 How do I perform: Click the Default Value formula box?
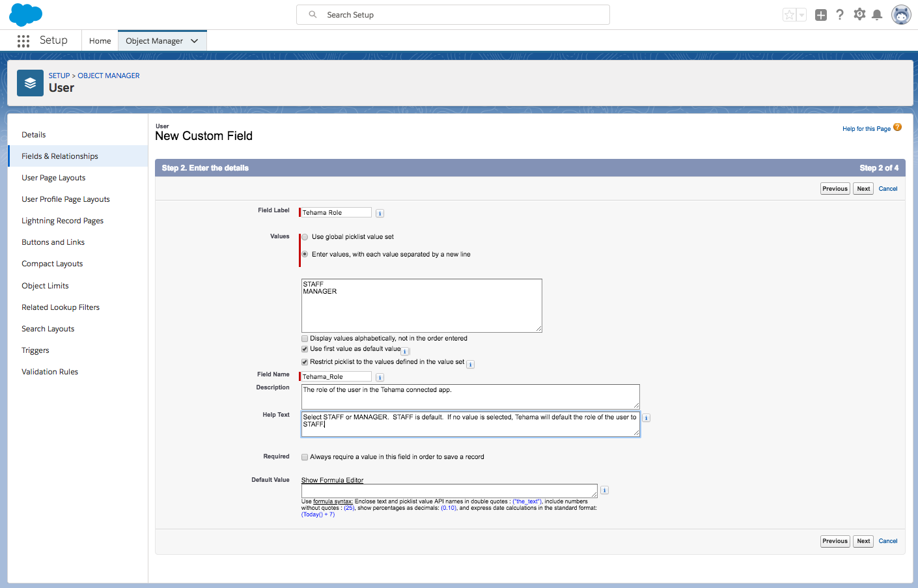[449, 491]
